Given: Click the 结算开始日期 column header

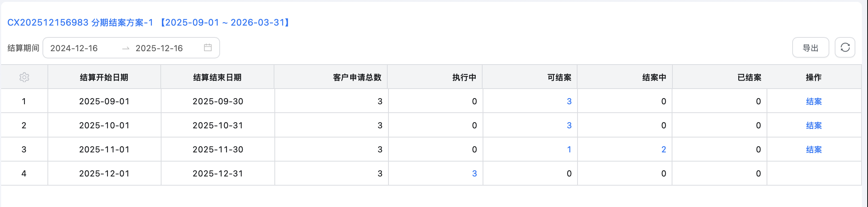Looking at the screenshot, I should pos(104,78).
